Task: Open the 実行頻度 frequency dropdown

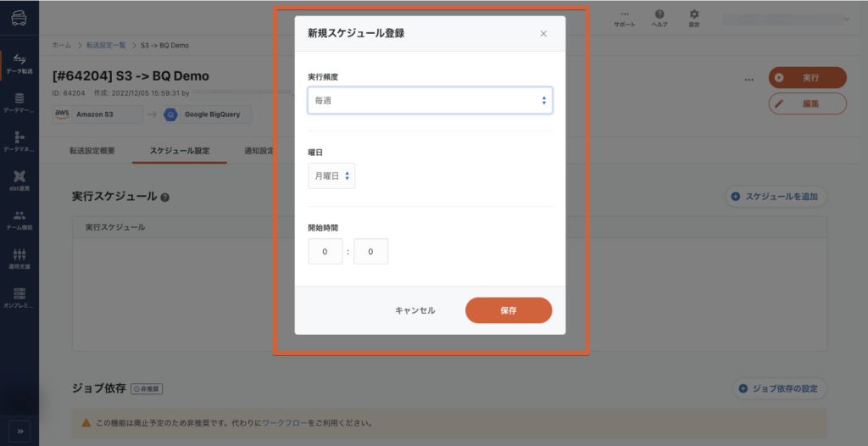Action: coord(430,101)
